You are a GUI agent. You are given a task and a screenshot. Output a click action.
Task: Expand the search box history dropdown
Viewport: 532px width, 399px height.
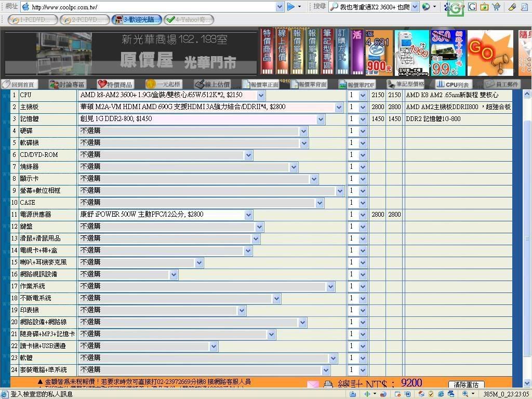coord(415,6)
